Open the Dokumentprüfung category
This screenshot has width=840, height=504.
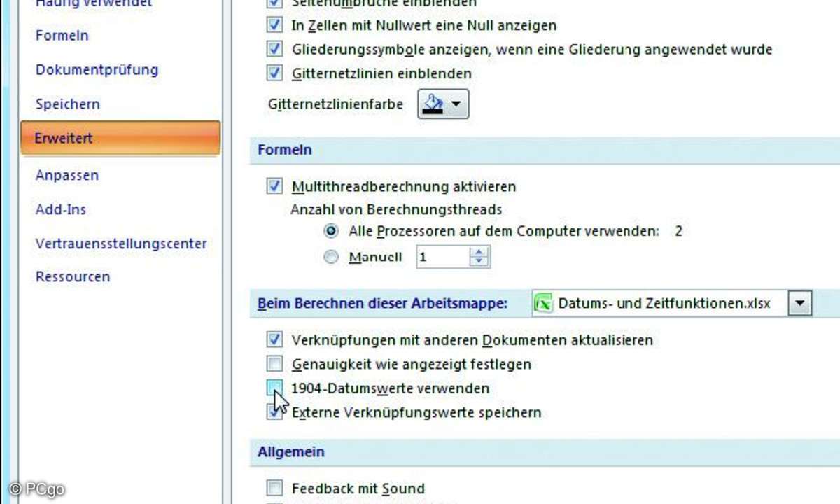(x=97, y=69)
